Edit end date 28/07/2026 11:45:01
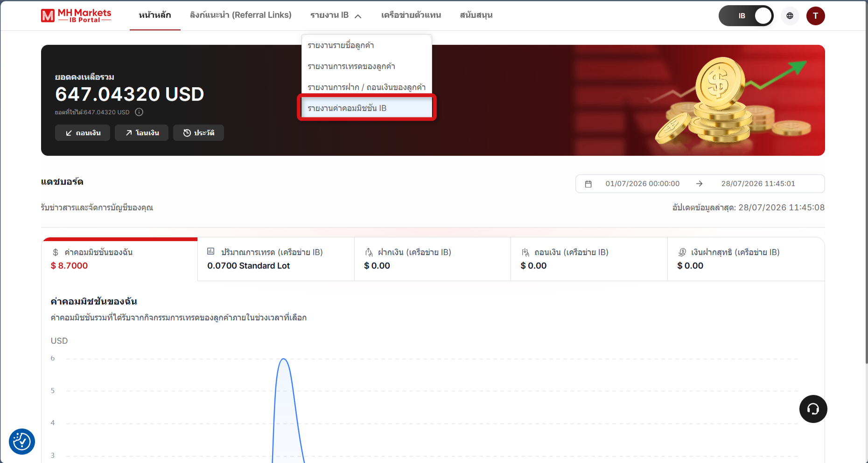Screen dimensions: 868x463 [758, 184]
